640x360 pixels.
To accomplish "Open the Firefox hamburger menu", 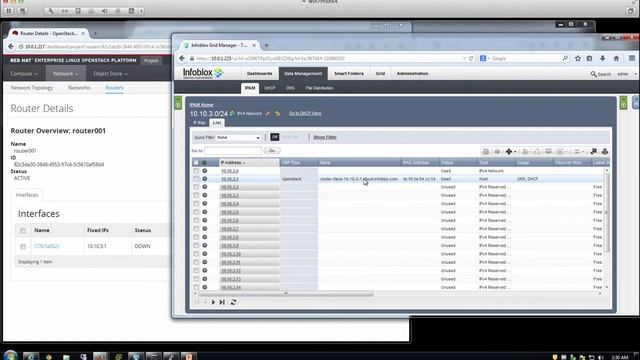I will coord(631,58).
